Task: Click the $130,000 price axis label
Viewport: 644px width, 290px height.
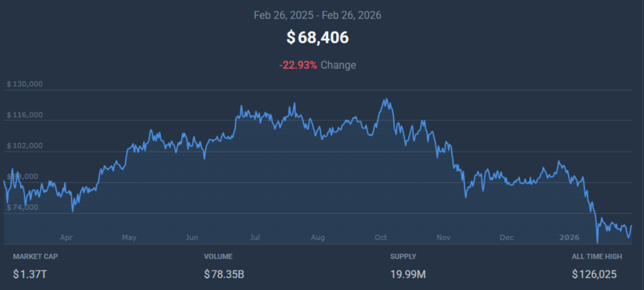Action: pyautogui.click(x=25, y=84)
